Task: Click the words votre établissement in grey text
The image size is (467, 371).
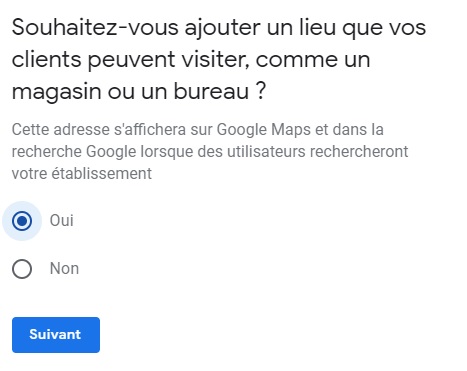Action: tap(82, 174)
